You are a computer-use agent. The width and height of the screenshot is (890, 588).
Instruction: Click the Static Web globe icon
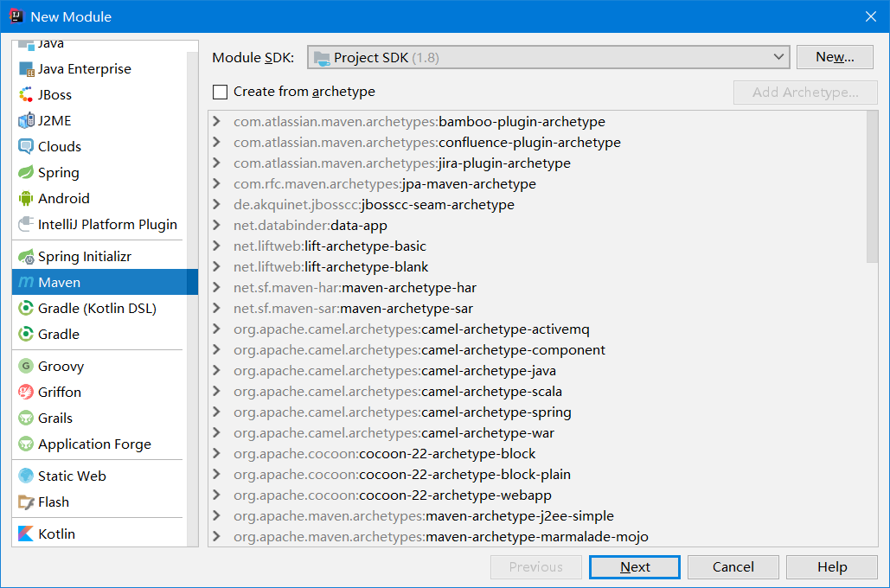coord(26,476)
